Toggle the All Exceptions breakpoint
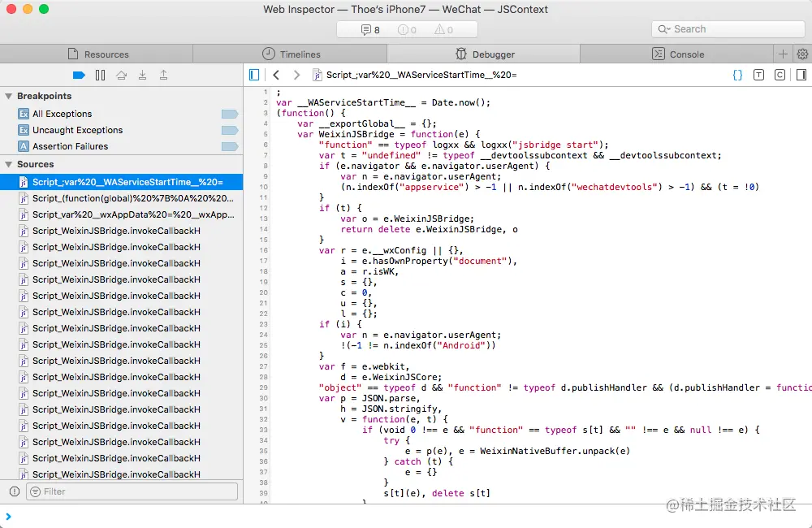Viewport: 812px width, 528px height. pyautogui.click(x=230, y=114)
